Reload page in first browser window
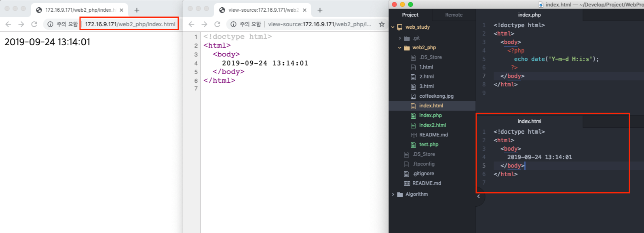This screenshot has height=233, width=644. click(34, 24)
